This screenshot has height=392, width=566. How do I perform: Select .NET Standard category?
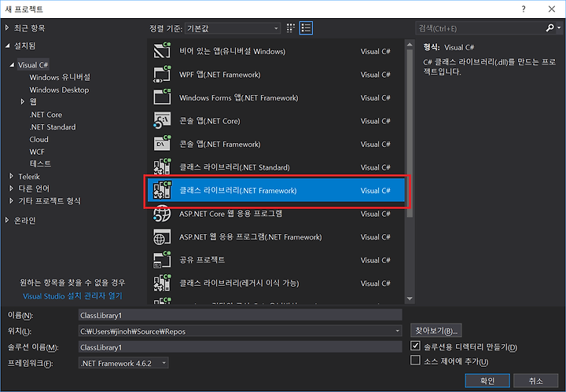coord(53,127)
